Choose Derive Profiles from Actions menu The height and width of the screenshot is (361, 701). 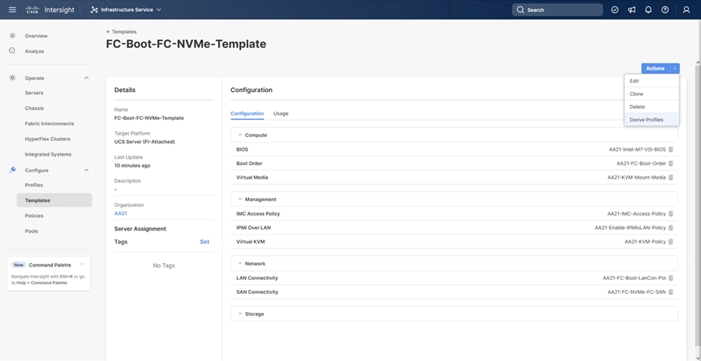coord(652,120)
